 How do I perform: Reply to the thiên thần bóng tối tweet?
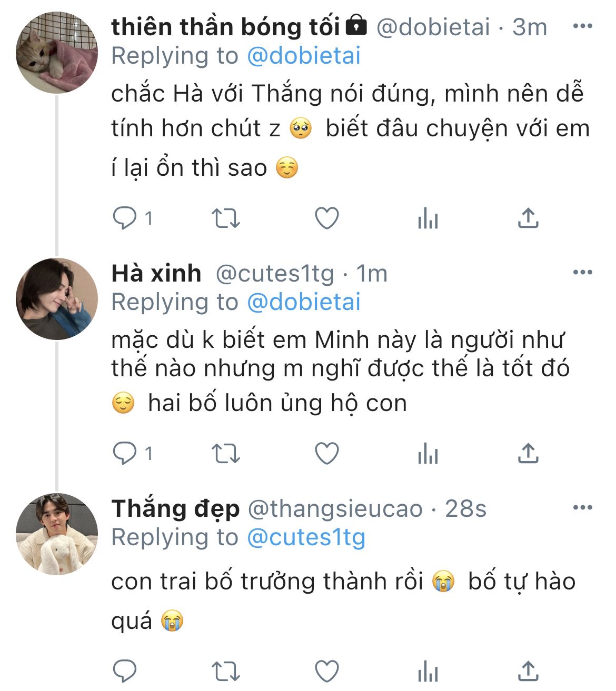click(x=125, y=218)
